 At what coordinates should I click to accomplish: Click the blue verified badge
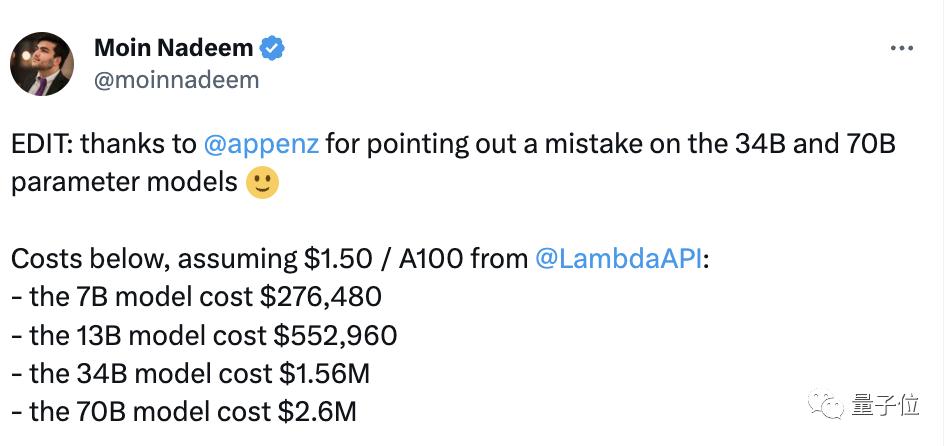[x=272, y=48]
